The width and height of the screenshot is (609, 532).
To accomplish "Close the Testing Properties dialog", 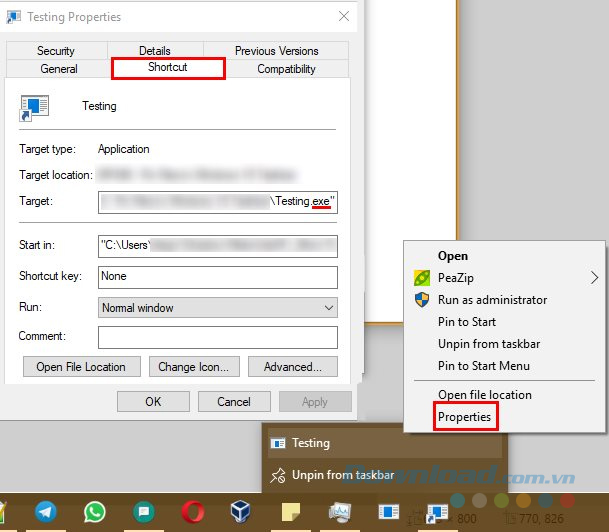I will 344,16.
